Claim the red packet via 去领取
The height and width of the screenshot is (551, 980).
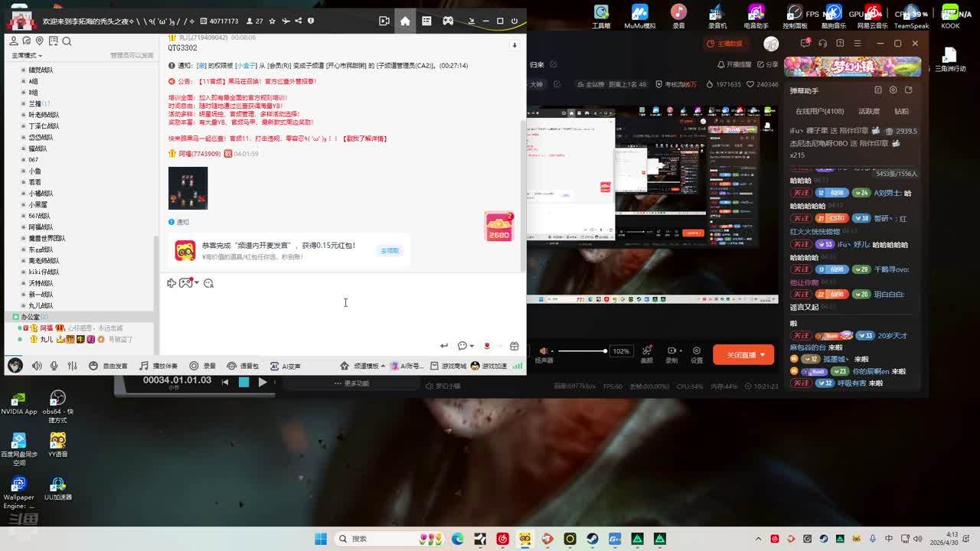(x=390, y=250)
